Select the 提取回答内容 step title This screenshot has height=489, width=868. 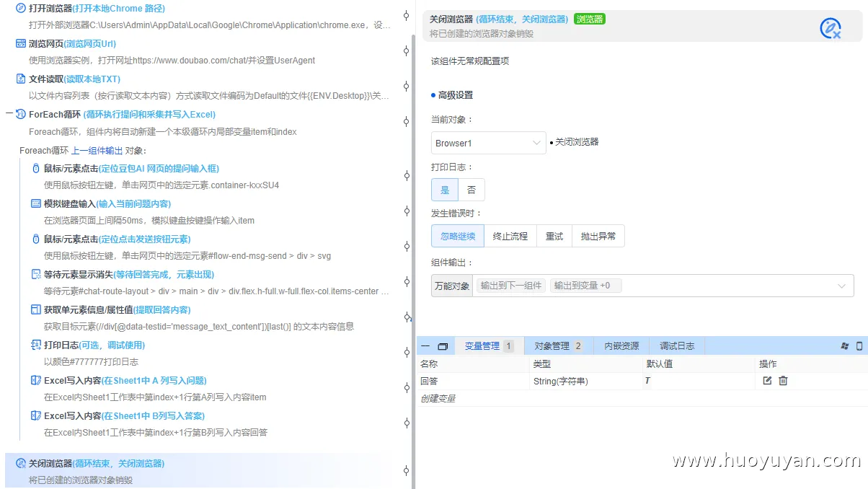(x=162, y=309)
